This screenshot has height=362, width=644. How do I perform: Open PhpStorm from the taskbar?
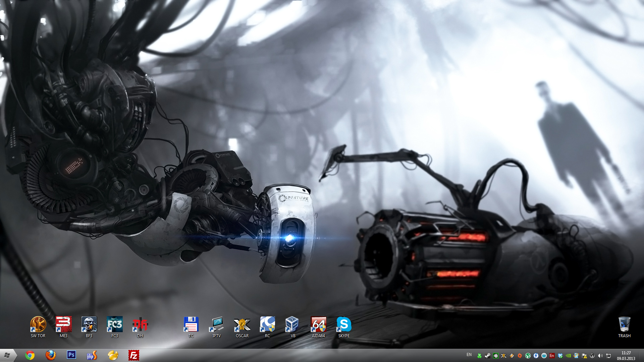tap(92, 355)
